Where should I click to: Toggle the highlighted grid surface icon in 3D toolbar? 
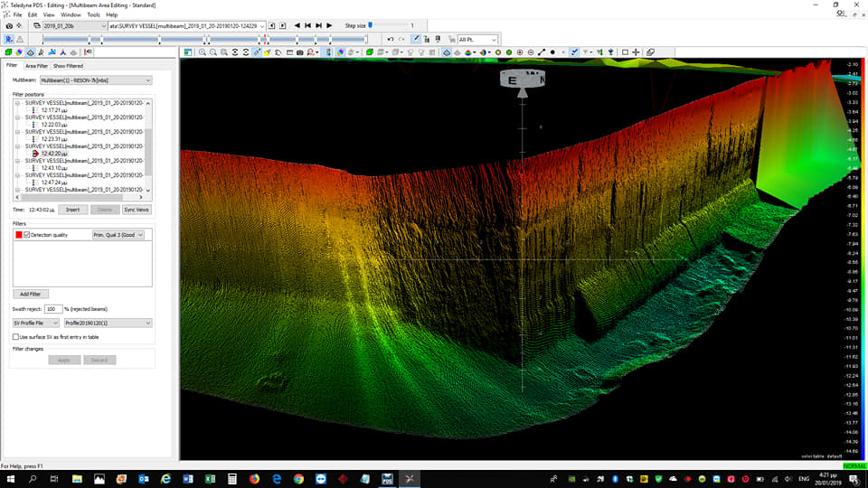(x=447, y=52)
